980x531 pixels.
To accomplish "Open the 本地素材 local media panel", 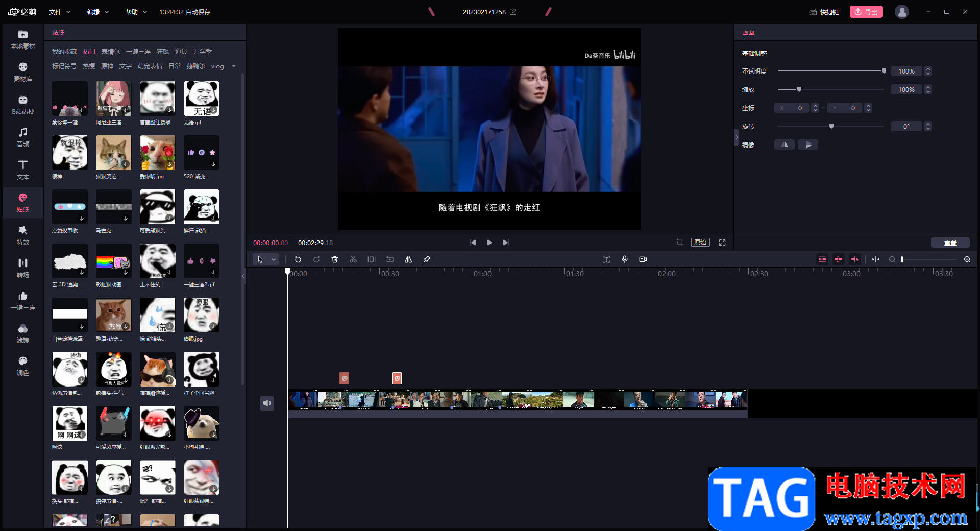I will (x=23, y=40).
